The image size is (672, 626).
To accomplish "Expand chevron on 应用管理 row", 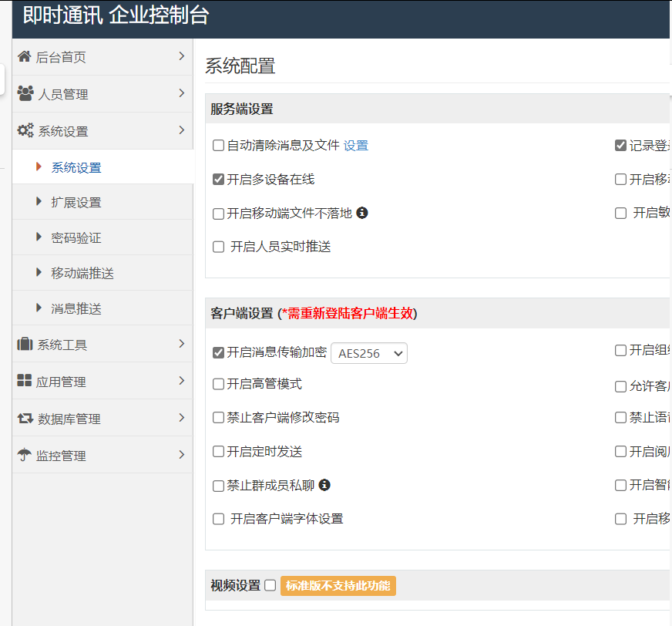I will (182, 380).
